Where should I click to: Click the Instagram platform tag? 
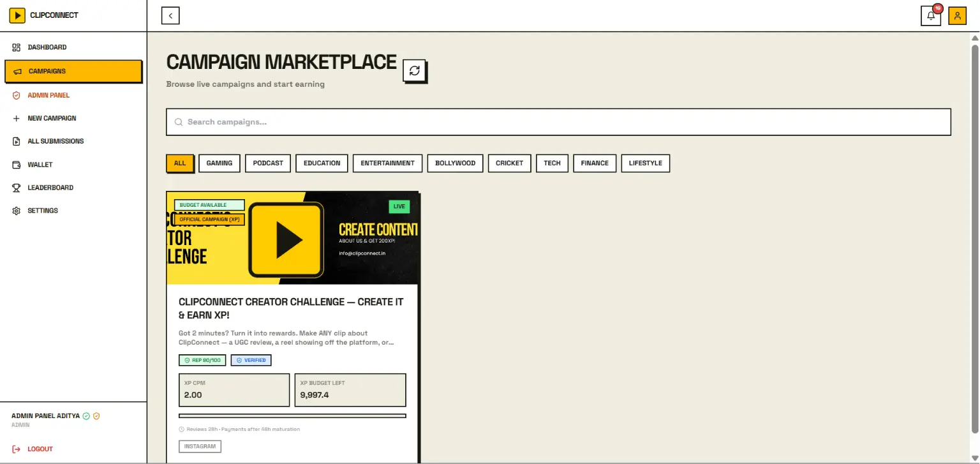click(200, 446)
